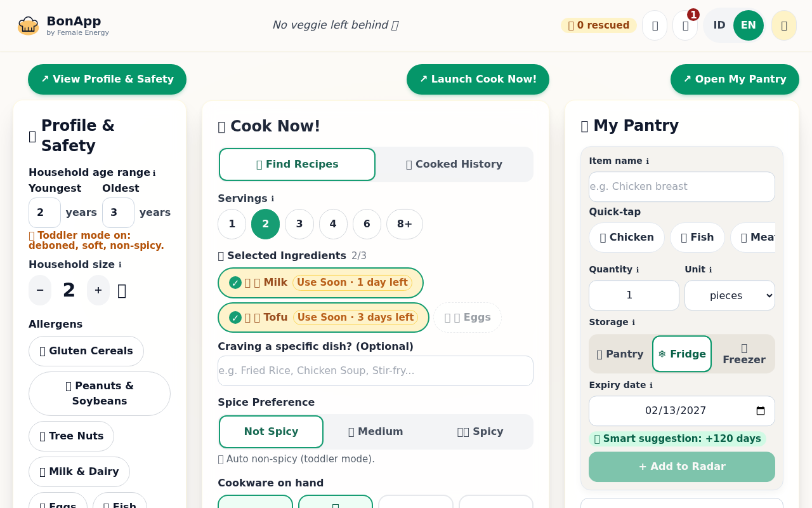Click the yellow round button beside the EN switch
Screen dimensions: 812x508
784,25
